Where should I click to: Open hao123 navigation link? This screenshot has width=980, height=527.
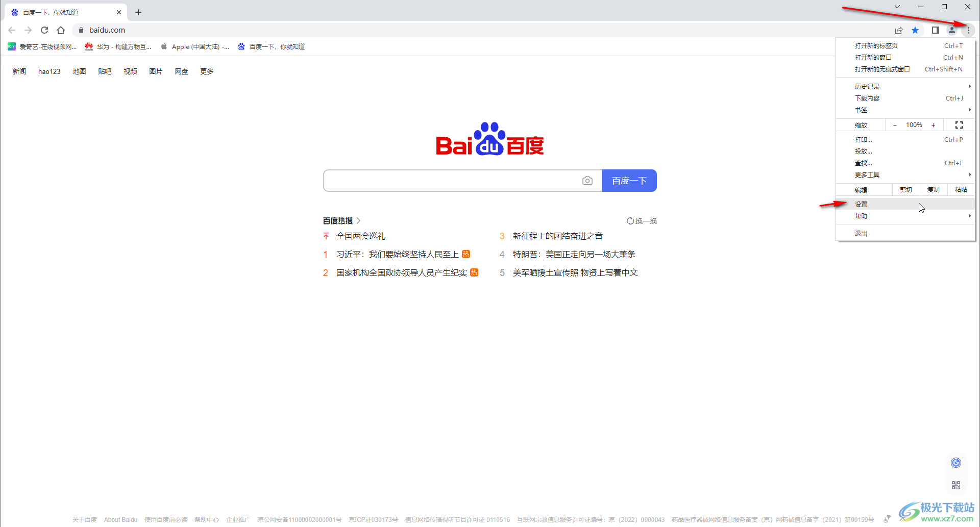coord(50,71)
